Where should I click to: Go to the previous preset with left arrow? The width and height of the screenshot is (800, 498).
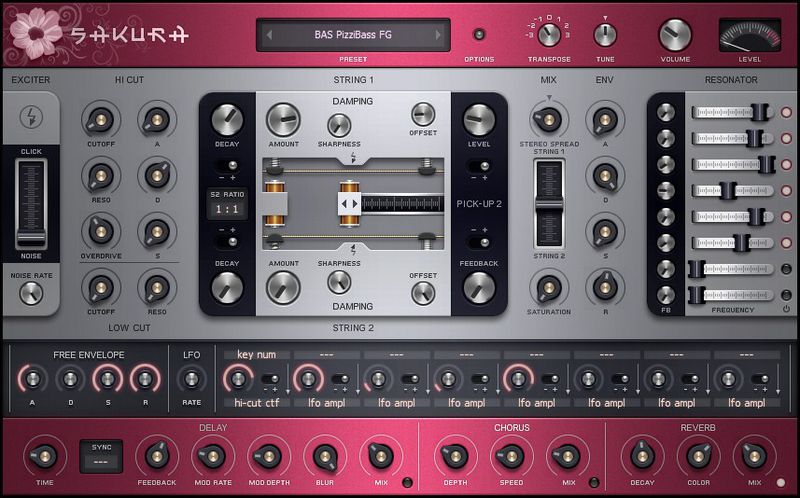(269, 36)
